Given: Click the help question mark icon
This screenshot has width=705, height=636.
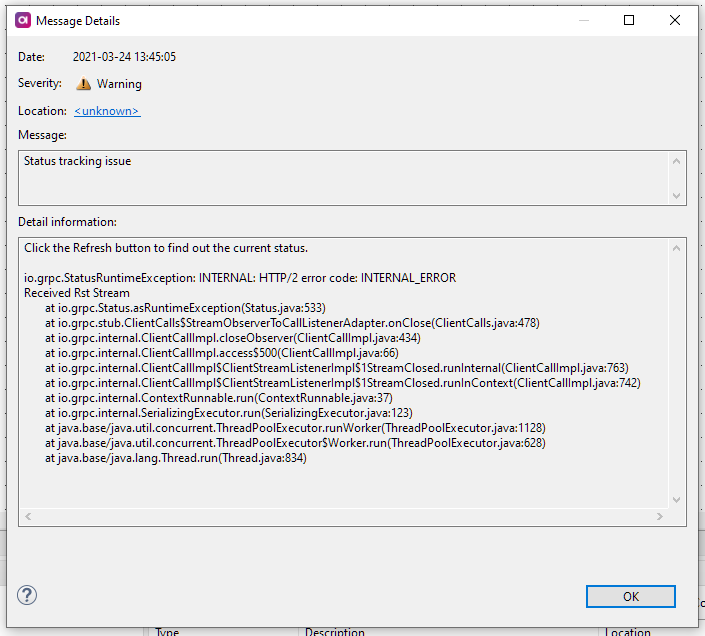Looking at the screenshot, I should (27, 595).
